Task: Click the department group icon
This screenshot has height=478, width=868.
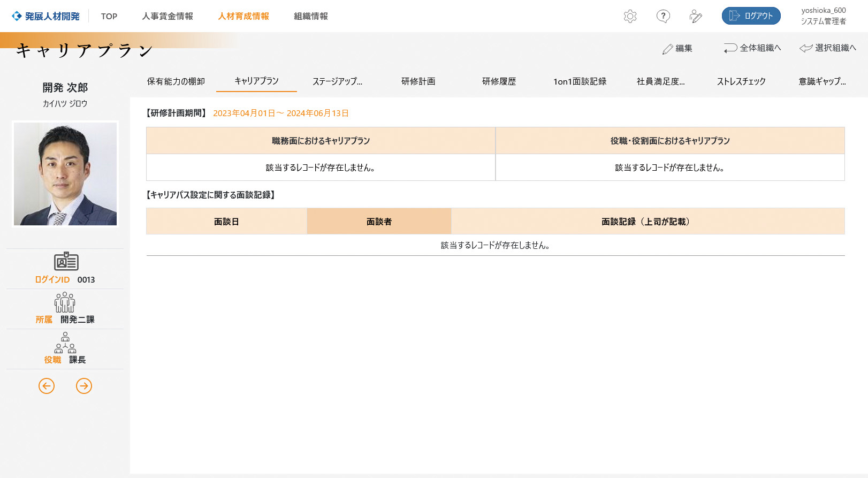Action: pyautogui.click(x=65, y=302)
